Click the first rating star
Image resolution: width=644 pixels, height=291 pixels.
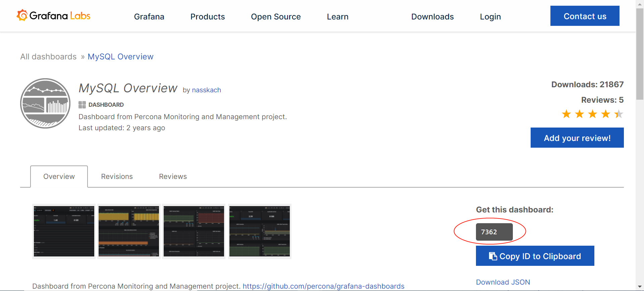[566, 114]
